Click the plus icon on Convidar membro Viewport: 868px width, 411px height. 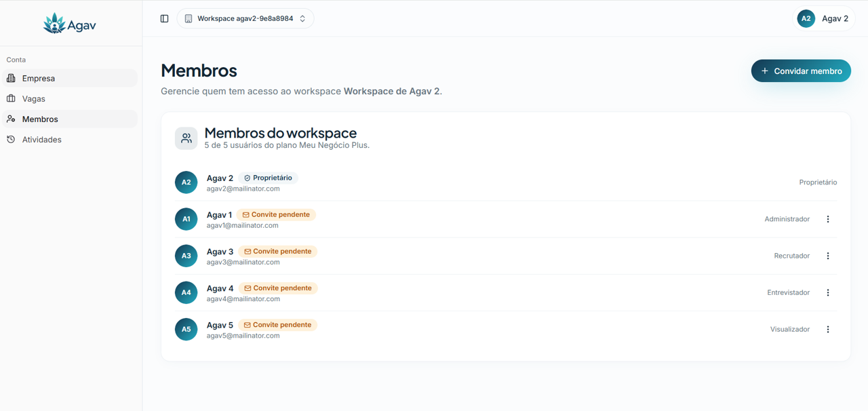point(765,71)
